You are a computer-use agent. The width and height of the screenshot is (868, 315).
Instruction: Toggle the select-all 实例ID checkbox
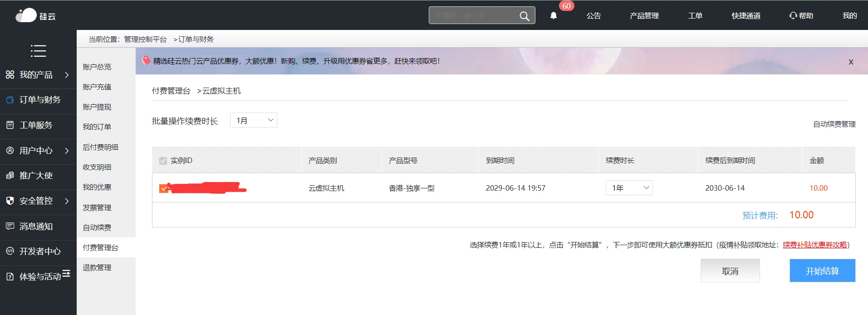[163, 161]
